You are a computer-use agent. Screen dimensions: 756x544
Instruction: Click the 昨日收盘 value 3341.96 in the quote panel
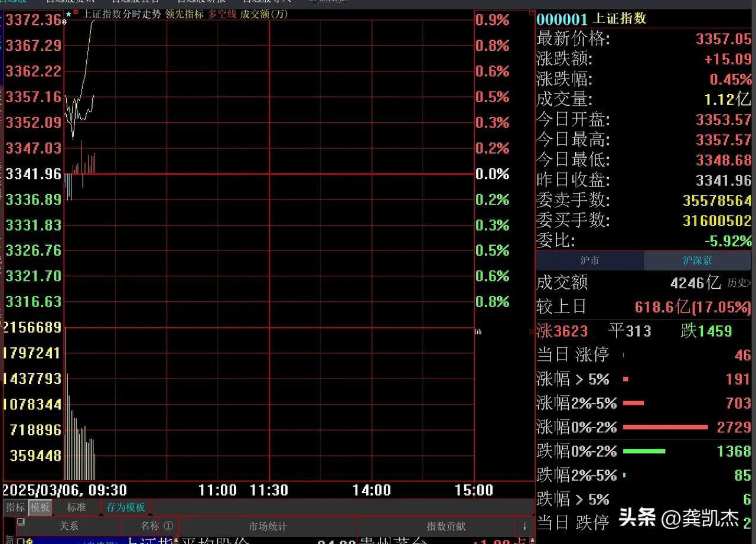pyautogui.click(x=724, y=180)
